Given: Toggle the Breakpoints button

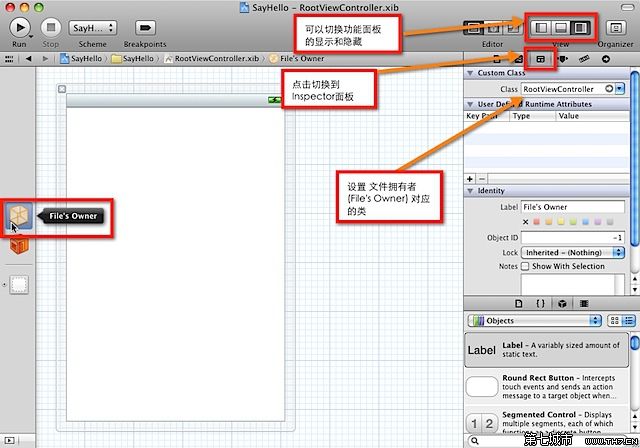Looking at the screenshot, I should (x=145, y=28).
